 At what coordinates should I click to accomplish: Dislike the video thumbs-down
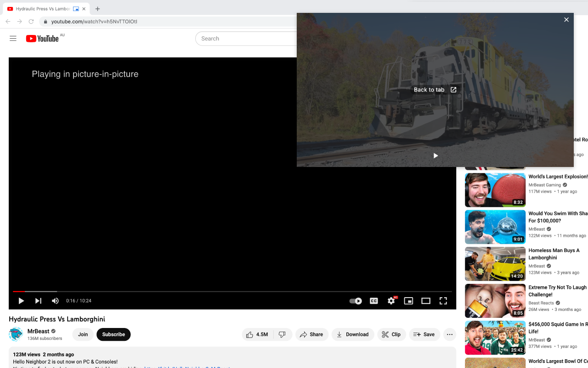(283, 334)
